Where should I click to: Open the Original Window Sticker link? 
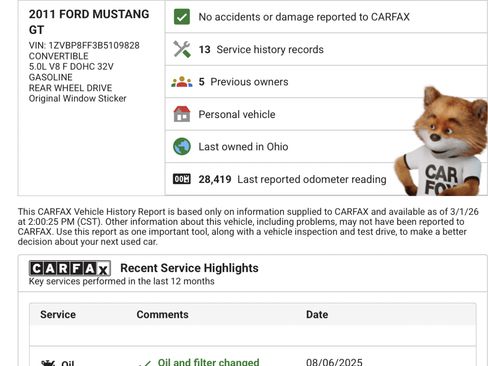click(x=77, y=99)
